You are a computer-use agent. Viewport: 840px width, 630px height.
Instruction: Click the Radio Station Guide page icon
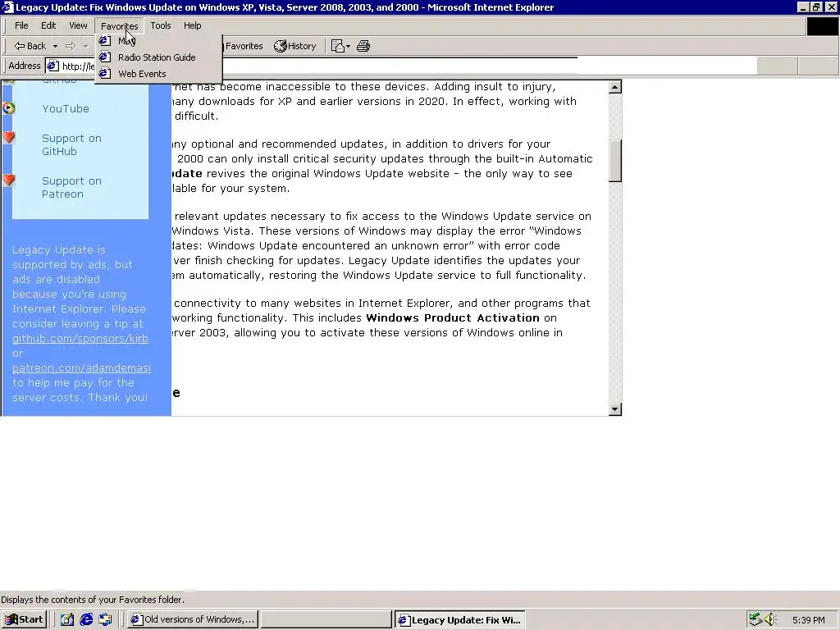click(x=105, y=57)
